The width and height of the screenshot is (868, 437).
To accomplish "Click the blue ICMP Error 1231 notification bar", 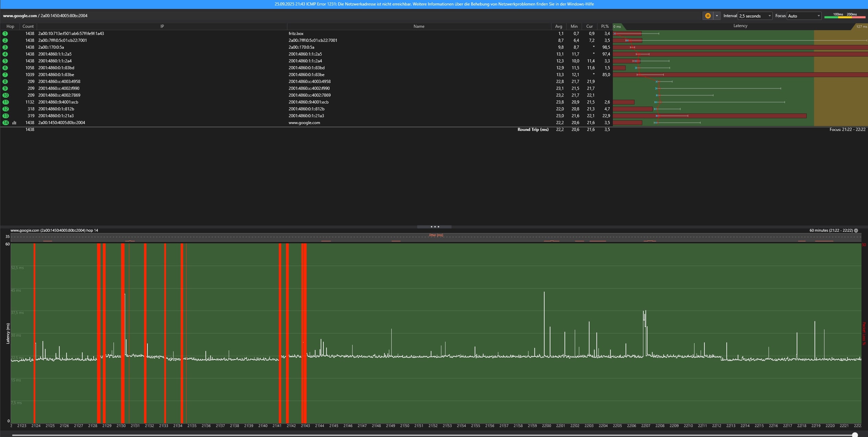I will click(434, 4).
